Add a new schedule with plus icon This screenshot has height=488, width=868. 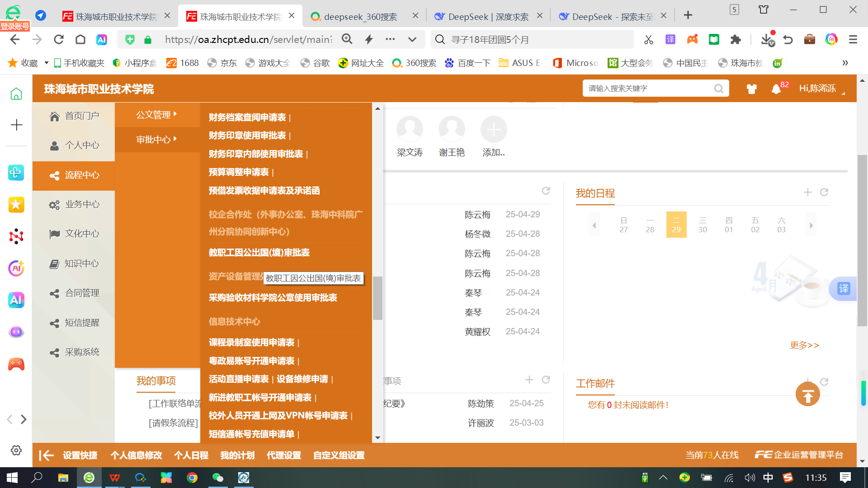coord(807,192)
